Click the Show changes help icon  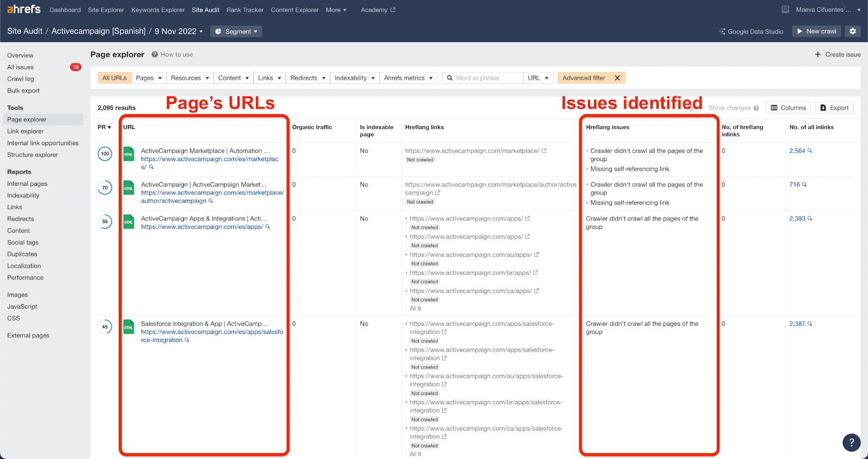pos(756,108)
